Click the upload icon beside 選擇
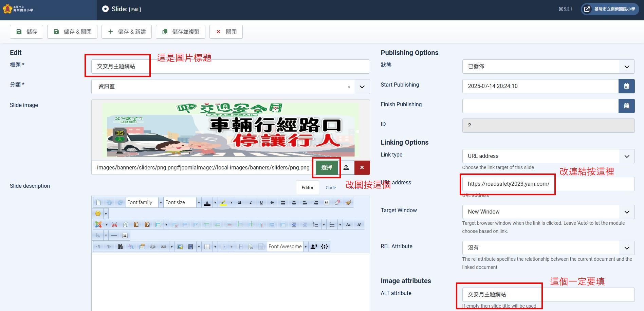Image resolution: width=644 pixels, height=311 pixels. point(346,167)
